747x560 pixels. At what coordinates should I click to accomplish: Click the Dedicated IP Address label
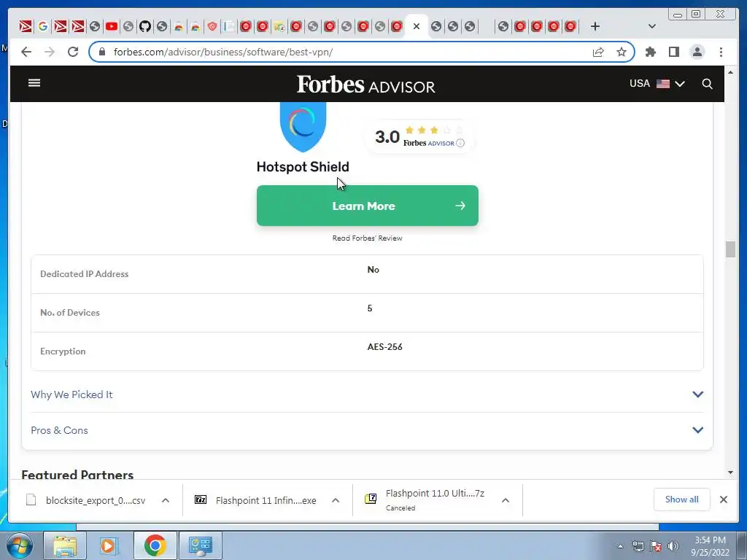(x=85, y=274)
